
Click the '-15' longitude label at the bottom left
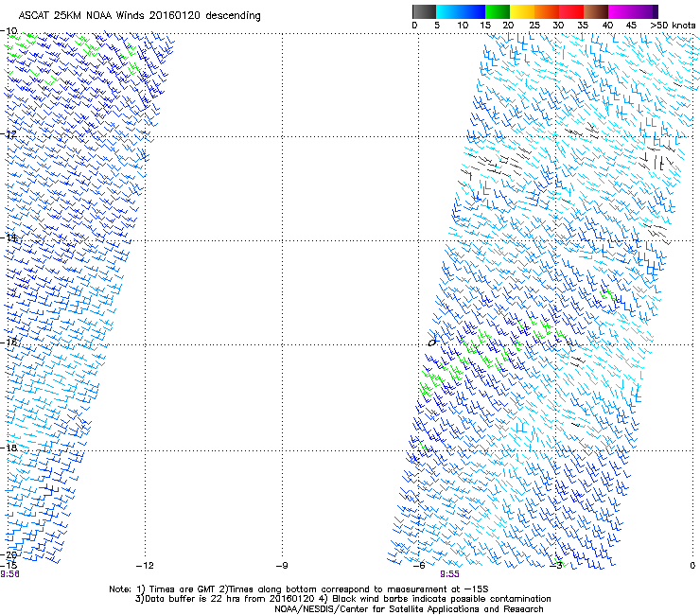tap(9, 565)
